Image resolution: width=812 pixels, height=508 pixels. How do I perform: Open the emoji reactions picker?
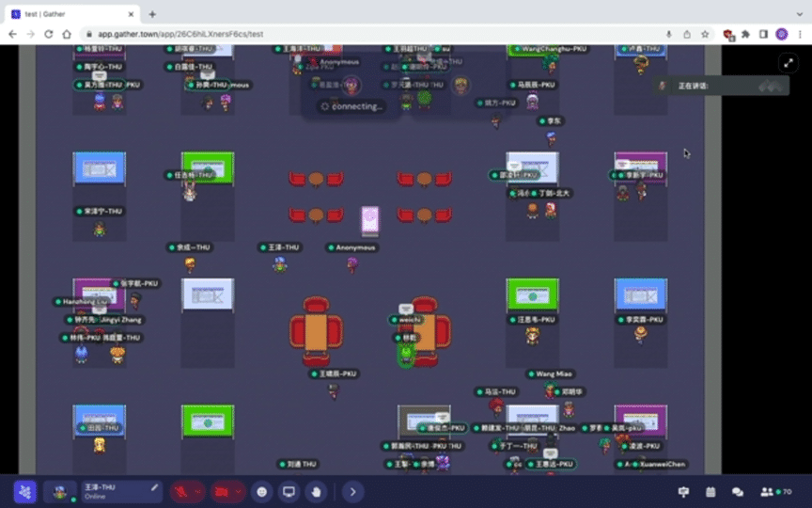(262, 491)
